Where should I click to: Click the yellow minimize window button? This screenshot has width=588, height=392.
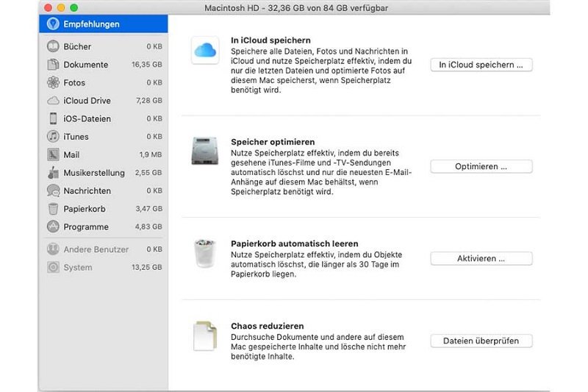click(61, 7)
